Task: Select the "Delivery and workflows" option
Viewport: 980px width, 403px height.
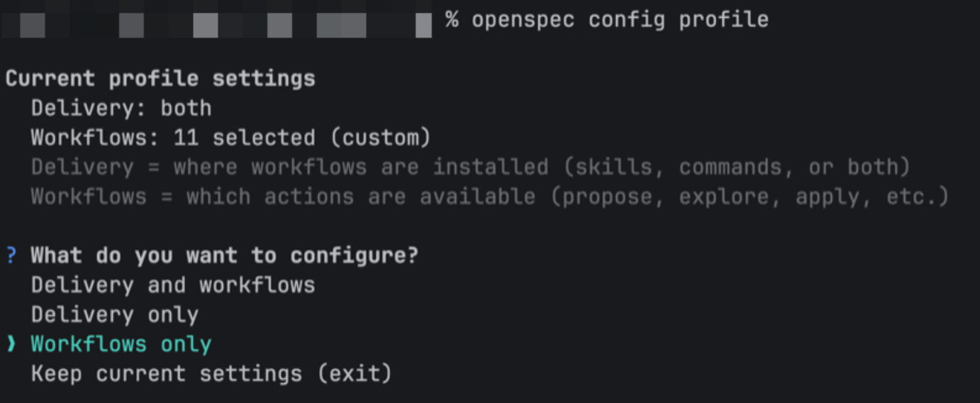Action: click(x=172, y=285)
